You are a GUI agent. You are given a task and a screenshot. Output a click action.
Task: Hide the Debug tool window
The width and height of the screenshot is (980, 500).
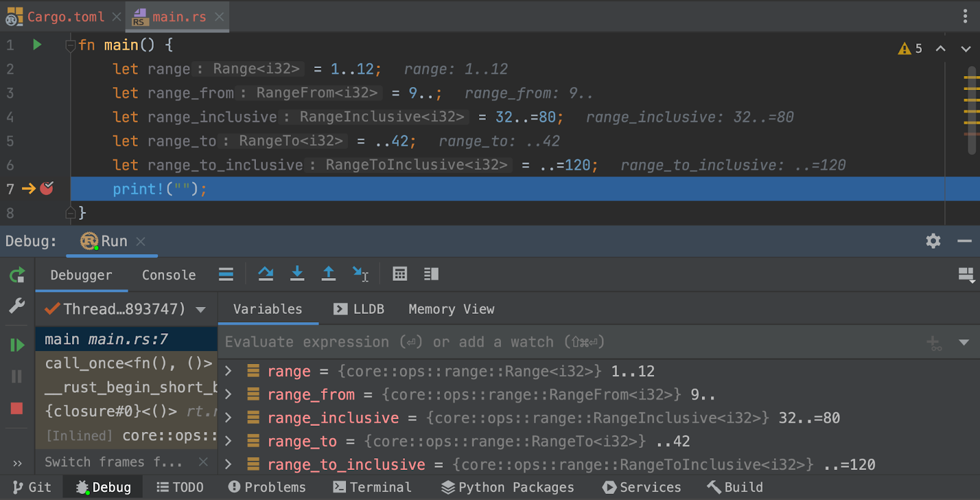point(965,241)
